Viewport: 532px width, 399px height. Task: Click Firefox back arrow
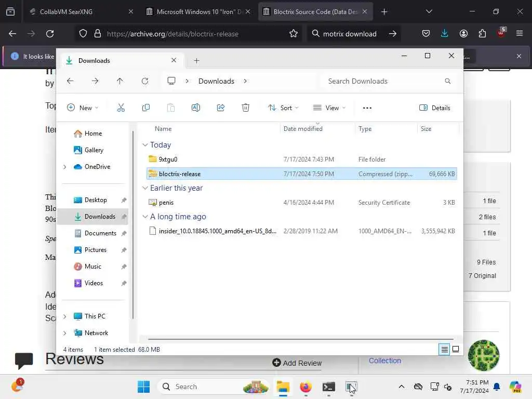[12, 34]
